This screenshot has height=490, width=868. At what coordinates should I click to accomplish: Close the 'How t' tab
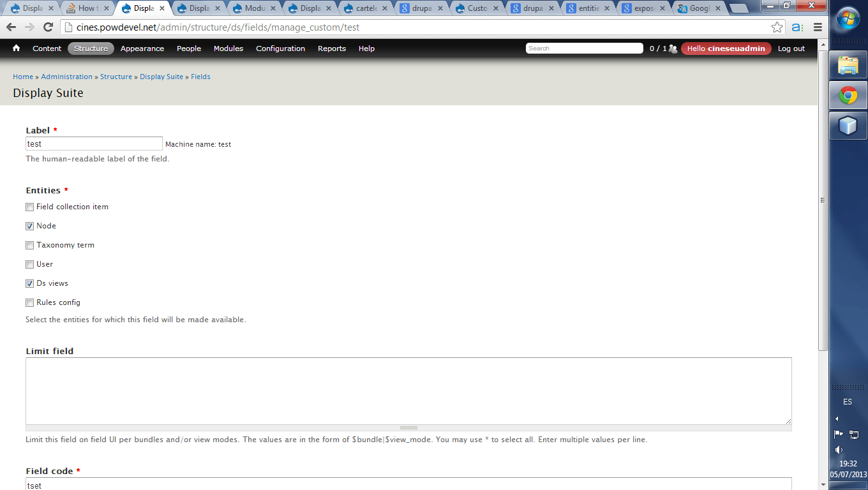(x=106, y=8)
